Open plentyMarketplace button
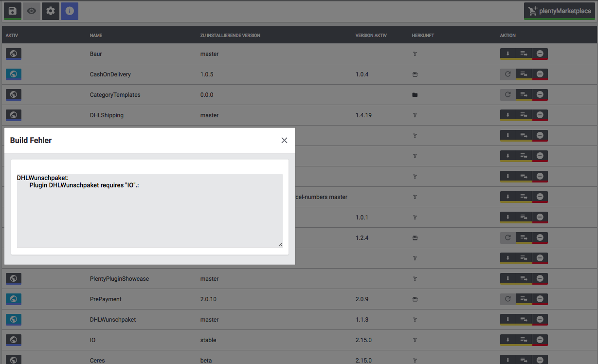Screen dimensions: 598x364 coord(559,11)
